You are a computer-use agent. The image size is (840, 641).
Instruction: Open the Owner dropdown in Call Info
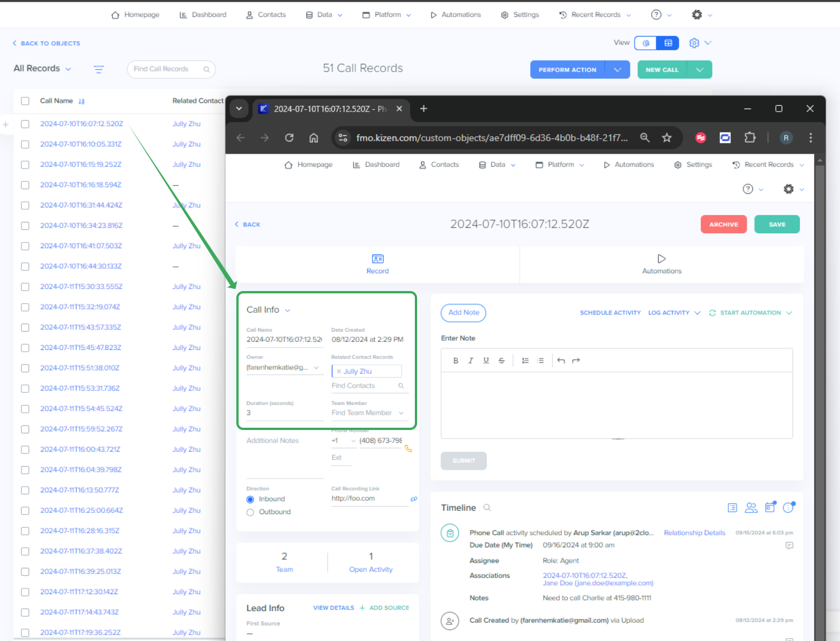coord(284,368)
